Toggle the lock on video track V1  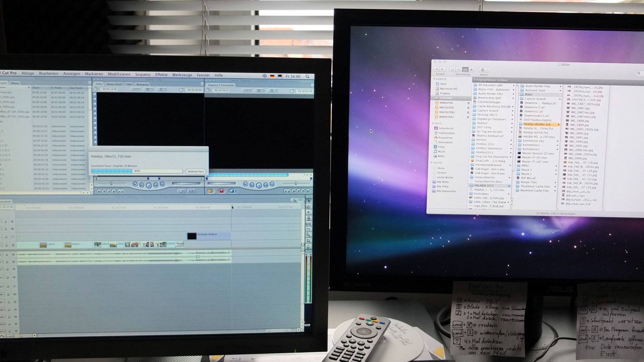tap(6, 245)
